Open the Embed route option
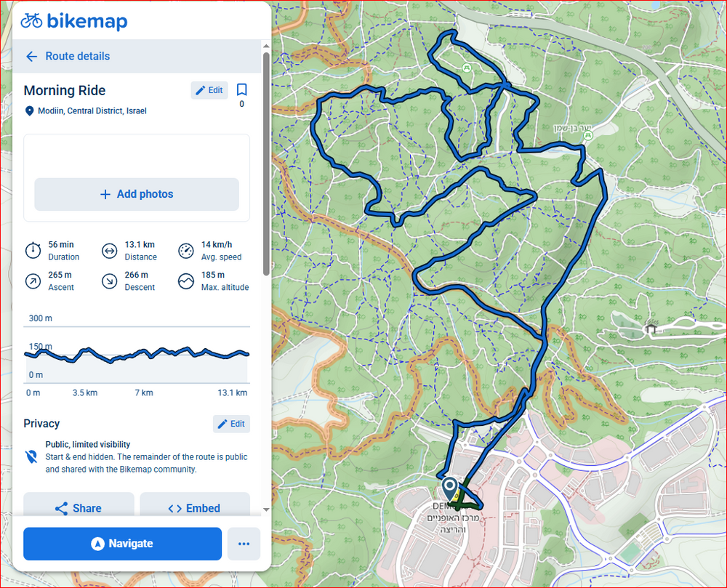 pos(194,508)
